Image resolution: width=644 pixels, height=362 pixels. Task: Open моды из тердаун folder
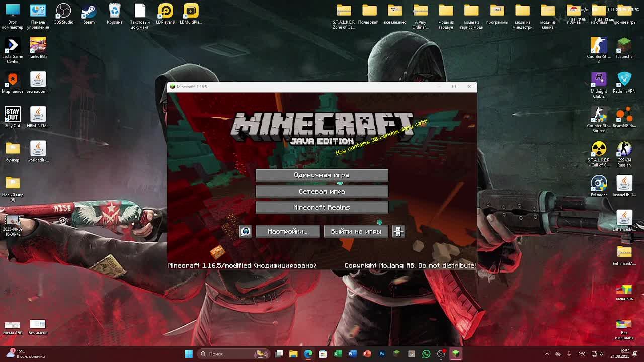[446, 16]
